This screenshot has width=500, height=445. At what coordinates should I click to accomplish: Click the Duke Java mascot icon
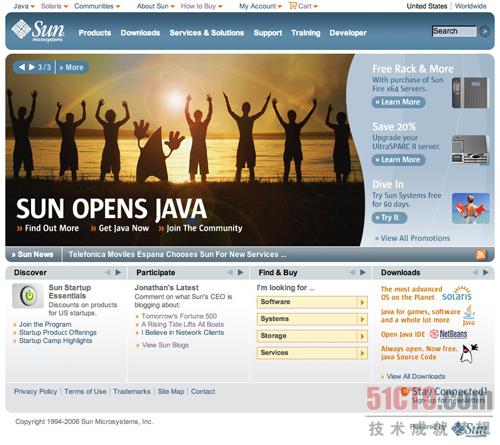point(469,354)
